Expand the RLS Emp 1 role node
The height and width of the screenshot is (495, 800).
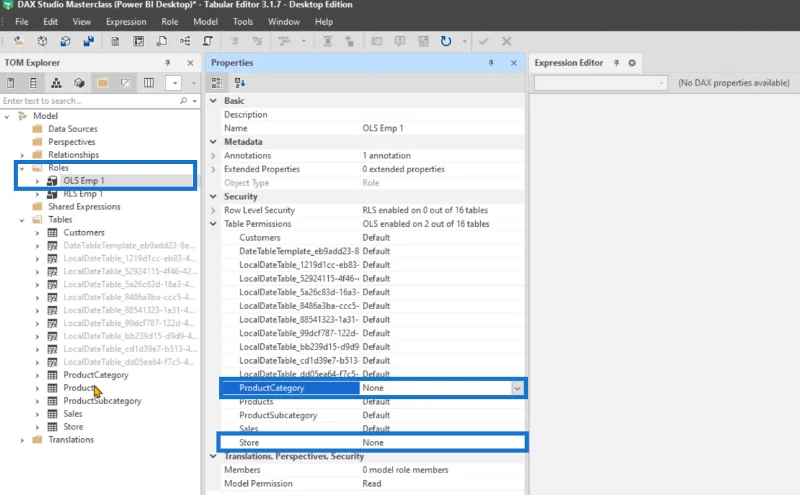click(37, 194)
